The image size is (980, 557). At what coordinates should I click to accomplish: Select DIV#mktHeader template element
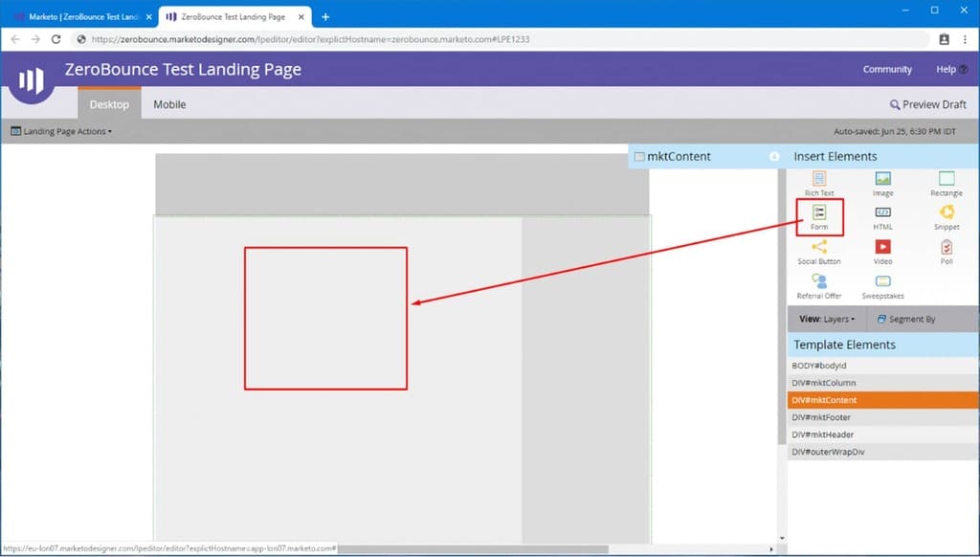point(882,434)
